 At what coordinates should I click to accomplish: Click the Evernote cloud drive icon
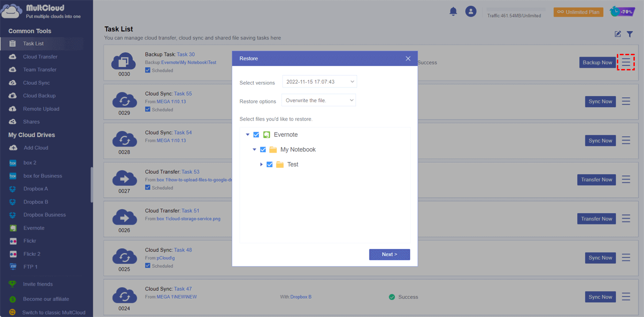click(x=13, y=228)
